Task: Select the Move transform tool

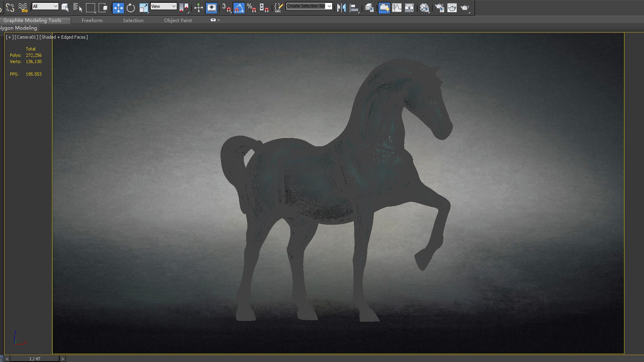Action: click(x=118, y=8)
